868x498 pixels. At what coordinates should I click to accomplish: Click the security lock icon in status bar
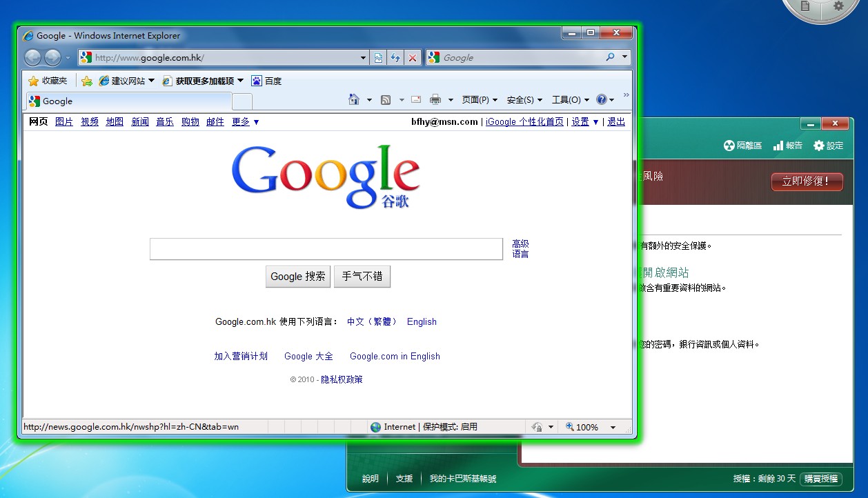click(537, 427)
